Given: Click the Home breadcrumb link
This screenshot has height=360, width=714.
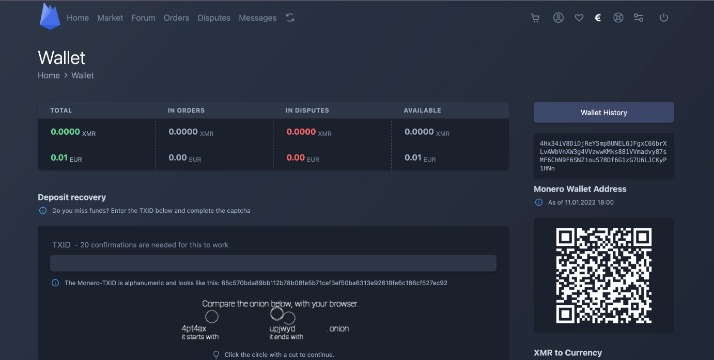Looking at the screenshot, I should click(49, 76).
